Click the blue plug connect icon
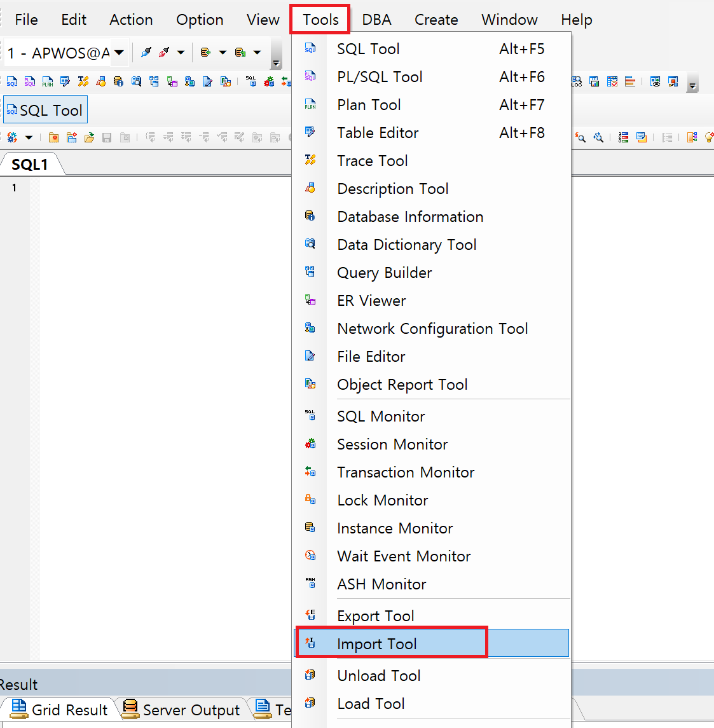714x728 pixels. 146,53
